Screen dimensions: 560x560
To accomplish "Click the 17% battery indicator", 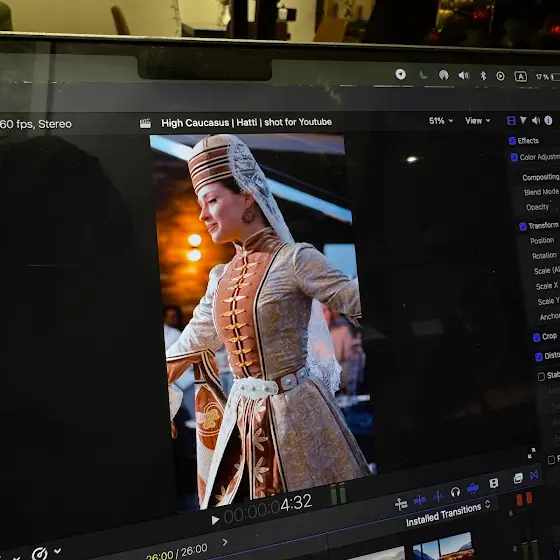I will (548, 77).
